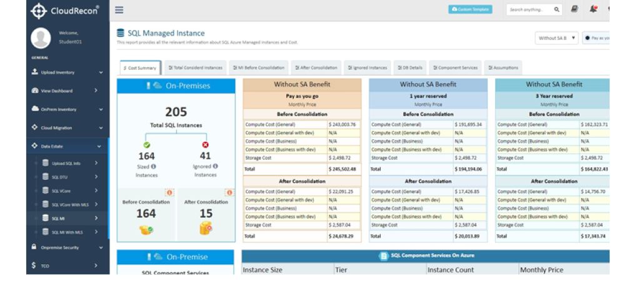Click the Before Consolidation coins icon
Viewport: 644px width, 281px height.
click(146, 230)
